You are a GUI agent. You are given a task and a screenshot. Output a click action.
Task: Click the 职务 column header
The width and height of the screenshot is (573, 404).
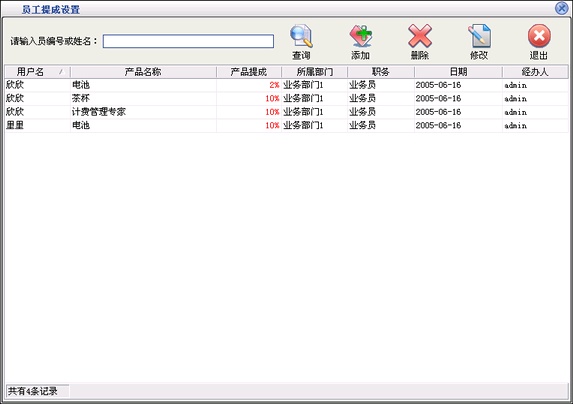pos(381,72)
